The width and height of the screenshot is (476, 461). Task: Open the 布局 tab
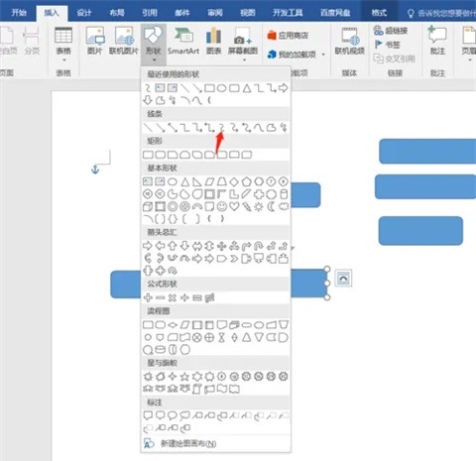tap(117, 13)
